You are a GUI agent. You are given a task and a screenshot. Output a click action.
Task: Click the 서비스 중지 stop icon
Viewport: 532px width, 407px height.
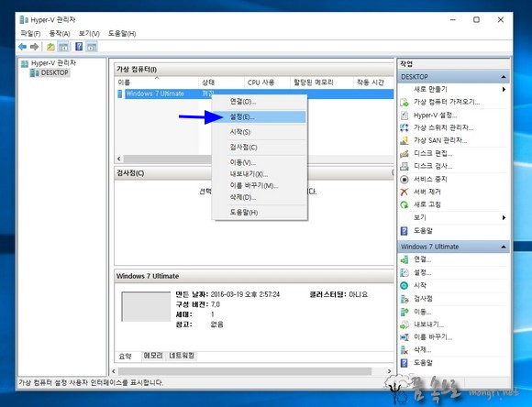click(405, 179)
